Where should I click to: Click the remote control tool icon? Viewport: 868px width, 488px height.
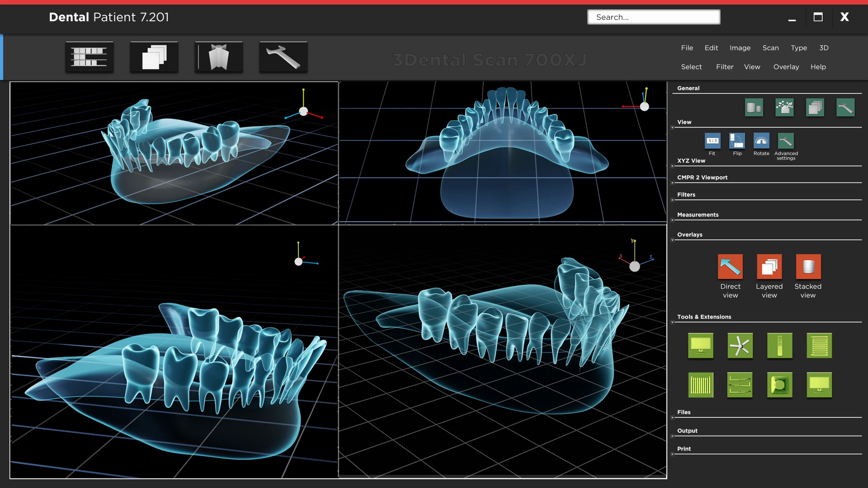tap(779, 346)
